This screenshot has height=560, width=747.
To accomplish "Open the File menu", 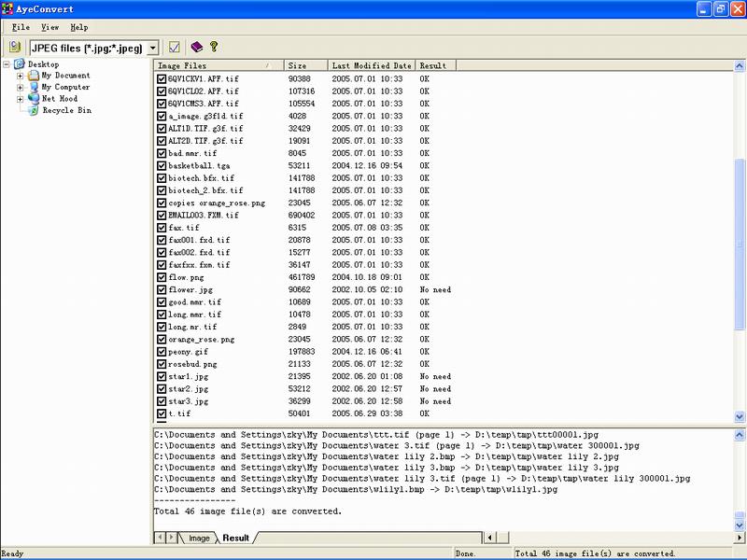I will pos(21,27).
